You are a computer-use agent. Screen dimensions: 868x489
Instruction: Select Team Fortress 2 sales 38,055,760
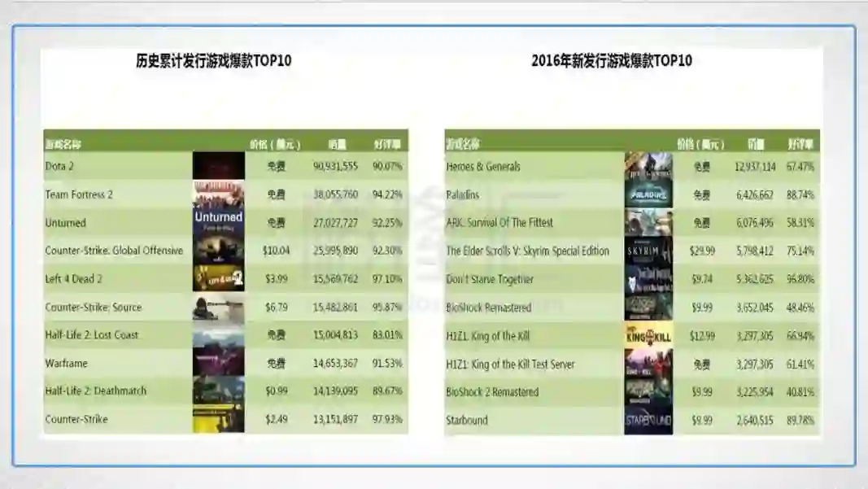[x=335, y=194]
